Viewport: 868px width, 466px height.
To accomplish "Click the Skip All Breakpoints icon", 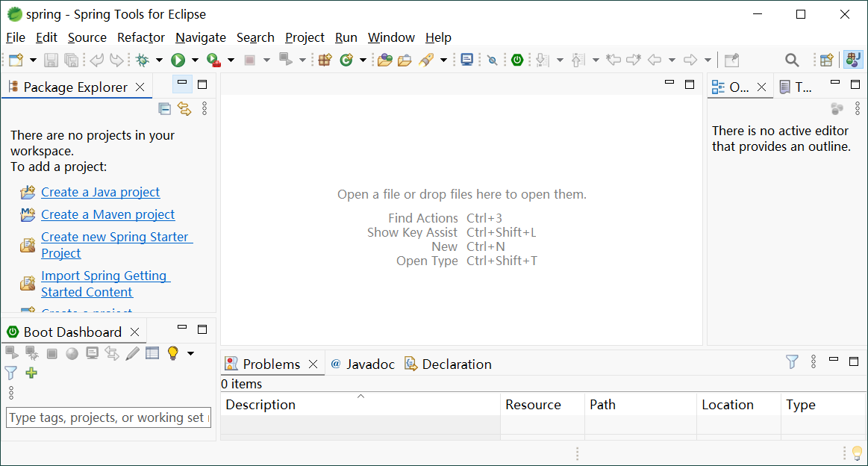I will tap(492, 60).
